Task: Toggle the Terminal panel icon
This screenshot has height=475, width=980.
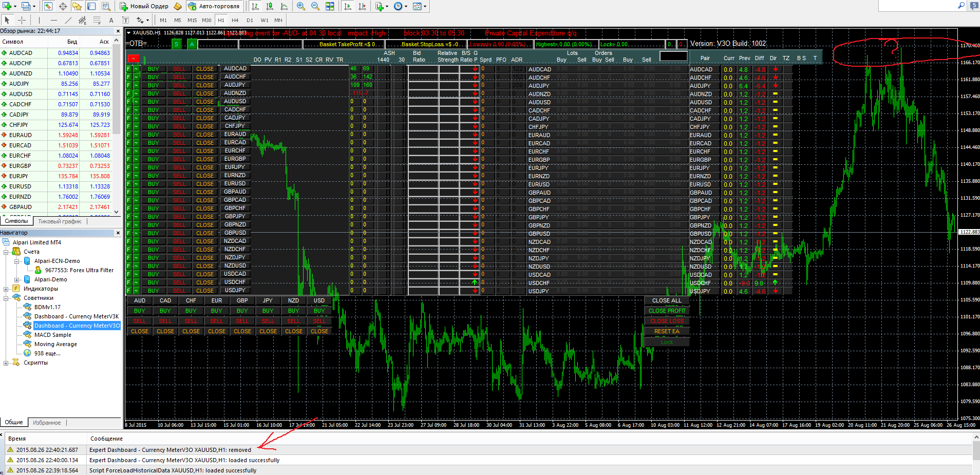Action: tap(91, 6)
